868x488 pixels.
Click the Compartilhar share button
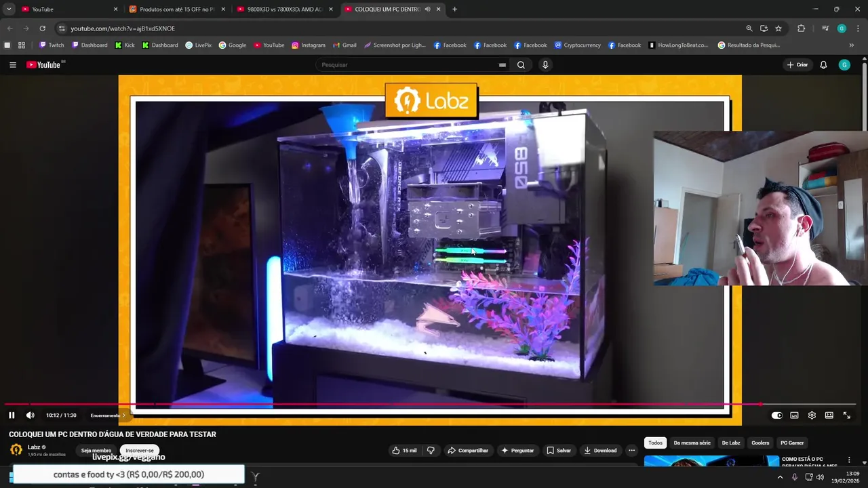tap(468, 451)
